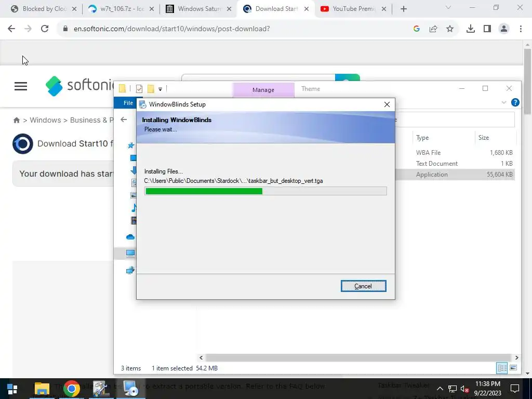This screenshot has width=532, height=399.
Task: Click the WindowBlinds install progress bar
Action: 265,191
